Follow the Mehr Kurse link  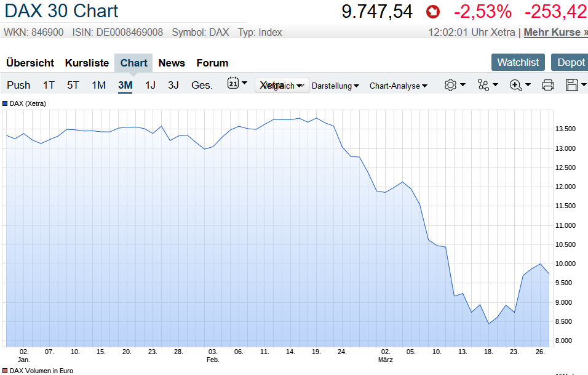pyautogui.click(x=556, y=32)
